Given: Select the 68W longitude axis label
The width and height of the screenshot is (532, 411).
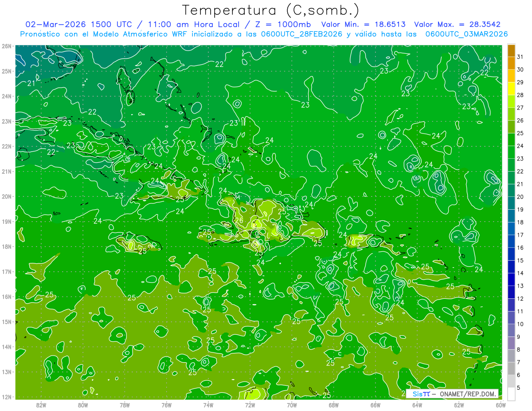Looking at the screenshot, I should tap(333, 404).
